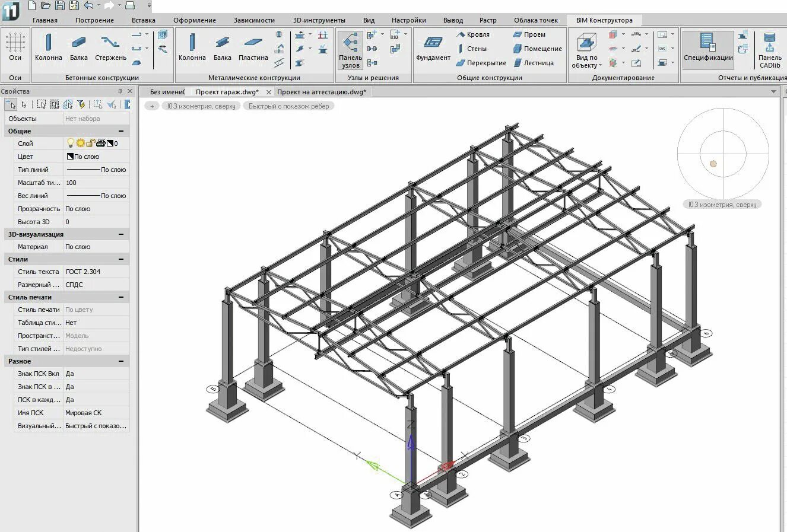
Task: Click the select-by-window icon in Свойства
Action: coord(41,104)
